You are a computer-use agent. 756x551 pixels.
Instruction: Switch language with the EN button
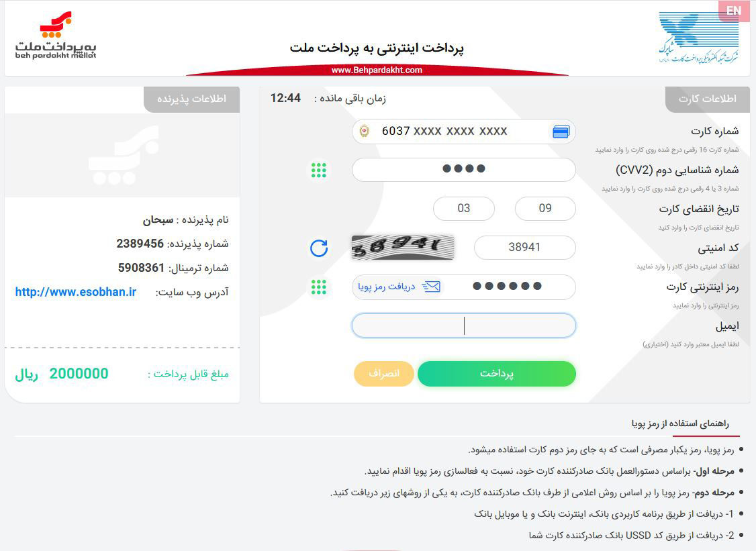point(734,11)
